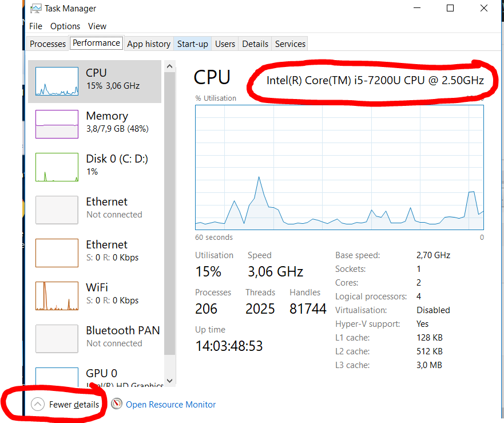Click the Fewer details chevron icon
This screenshot has width=504, height=423.
coord(38,404)
